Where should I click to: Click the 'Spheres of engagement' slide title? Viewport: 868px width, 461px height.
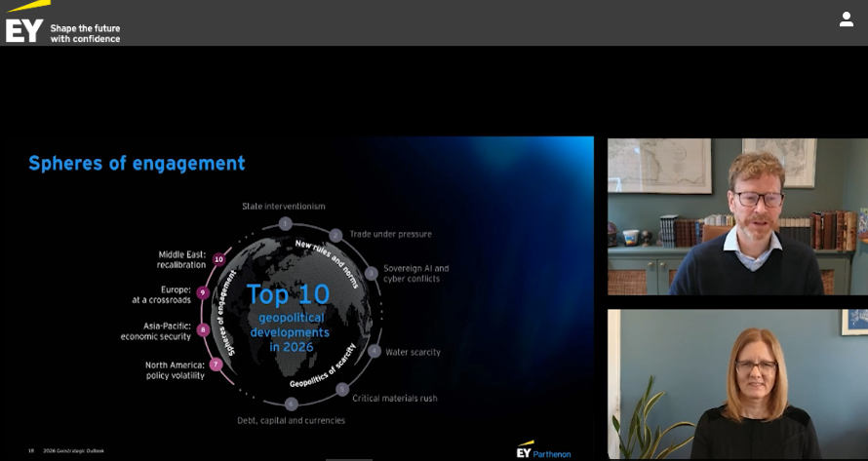[137, 163]
